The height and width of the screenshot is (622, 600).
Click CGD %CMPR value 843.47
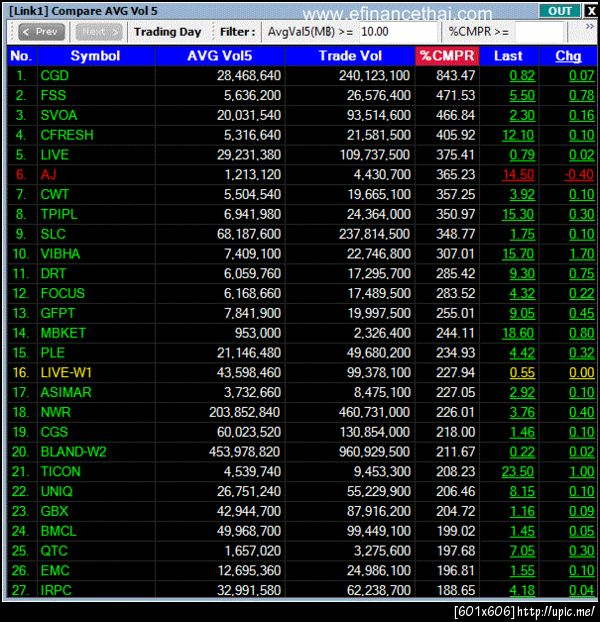click(456, 75)
